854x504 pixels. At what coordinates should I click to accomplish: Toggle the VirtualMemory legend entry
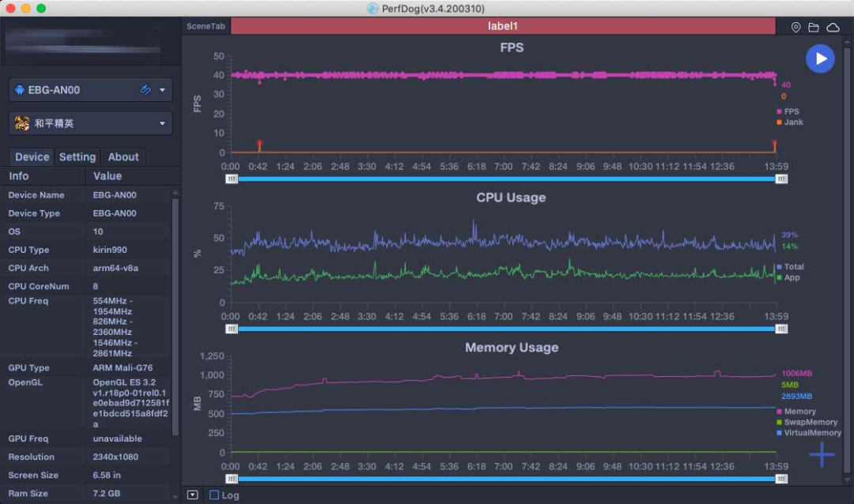(809, 433)
